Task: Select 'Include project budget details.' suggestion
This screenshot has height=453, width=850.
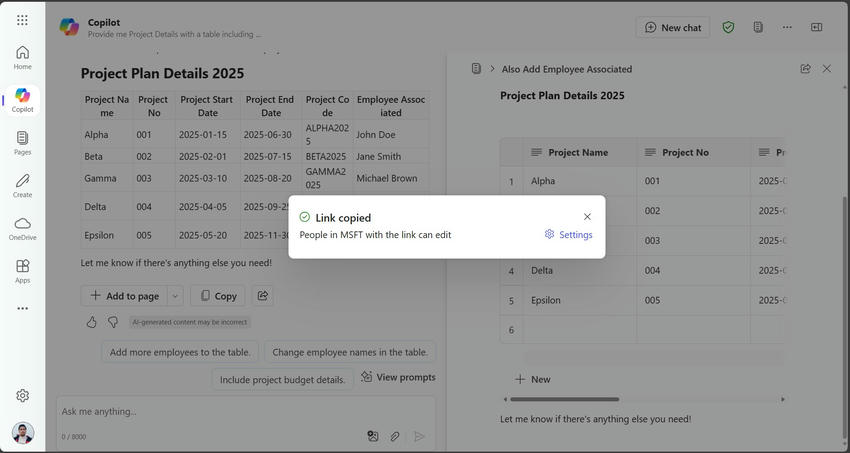Action: (282, 379)
